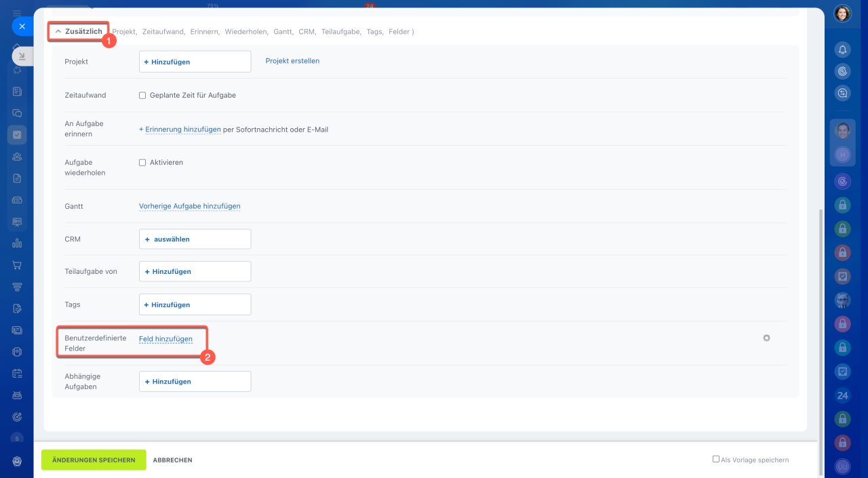This screenshot has height=478, width=868.
Task: Click Erinnern in the Zusätzlich summary line
Action: click(204, 32)
